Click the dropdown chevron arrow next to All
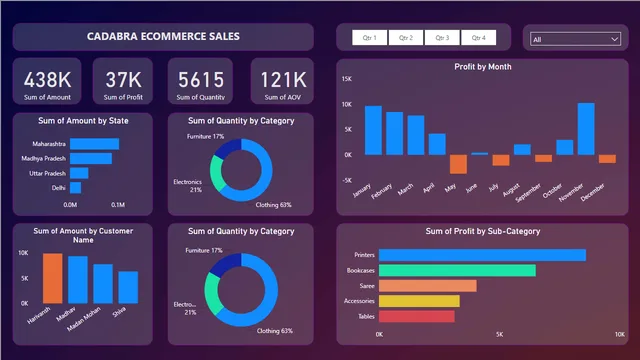The height and width of the screenshot is (360, 640). point(614,39)
